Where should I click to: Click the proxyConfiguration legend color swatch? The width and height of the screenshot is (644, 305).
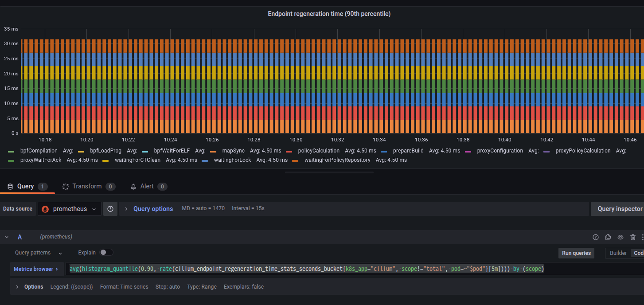(468, 151)
